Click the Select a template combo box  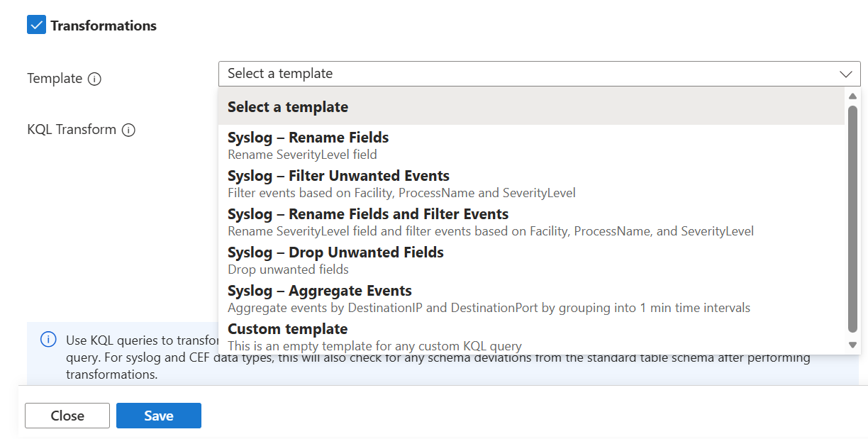point(525,74)
